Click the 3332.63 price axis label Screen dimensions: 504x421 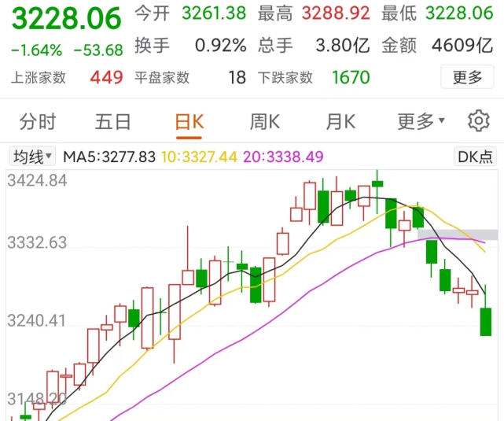pos(37,242)
